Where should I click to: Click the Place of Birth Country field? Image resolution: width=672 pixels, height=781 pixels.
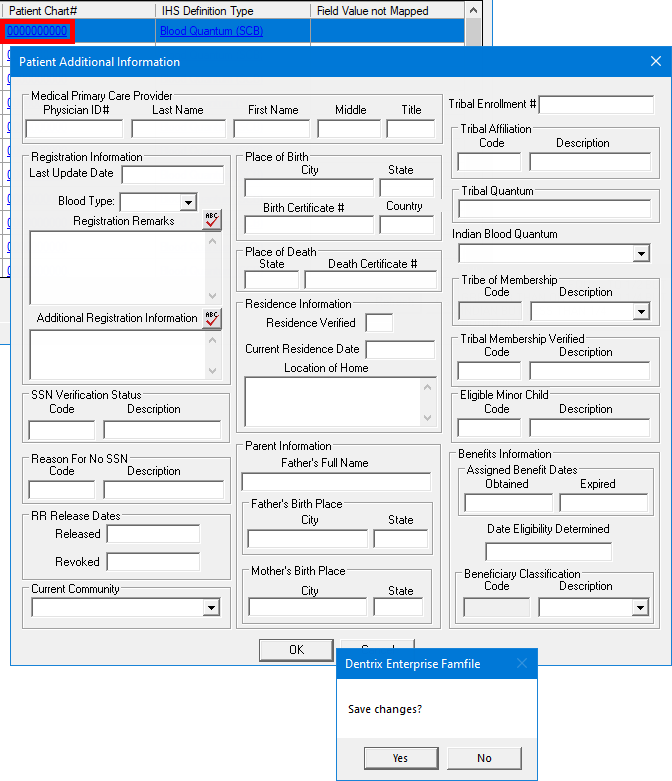(x=406, y=225)
